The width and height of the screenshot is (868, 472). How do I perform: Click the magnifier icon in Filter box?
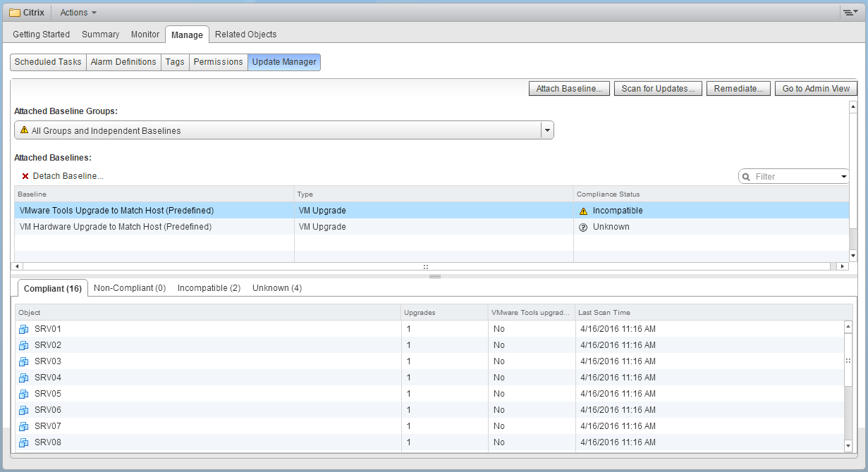click(746, 177)
